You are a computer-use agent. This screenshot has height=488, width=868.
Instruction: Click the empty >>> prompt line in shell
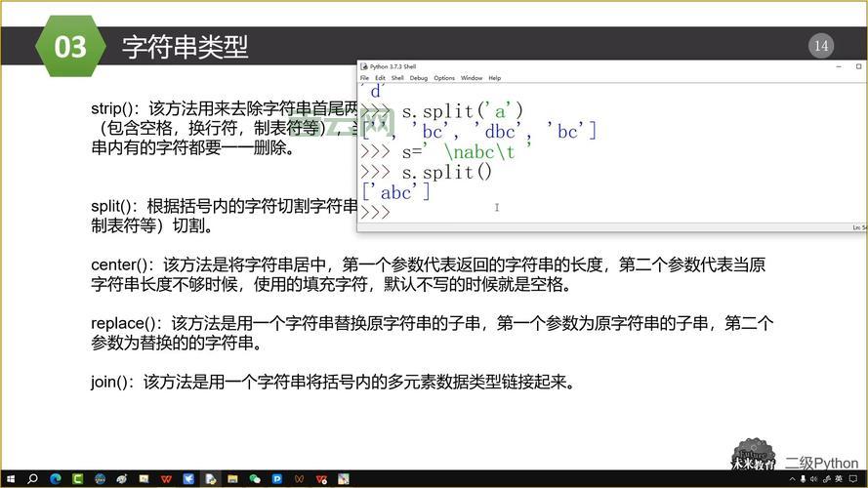click(x=375, y=212)
